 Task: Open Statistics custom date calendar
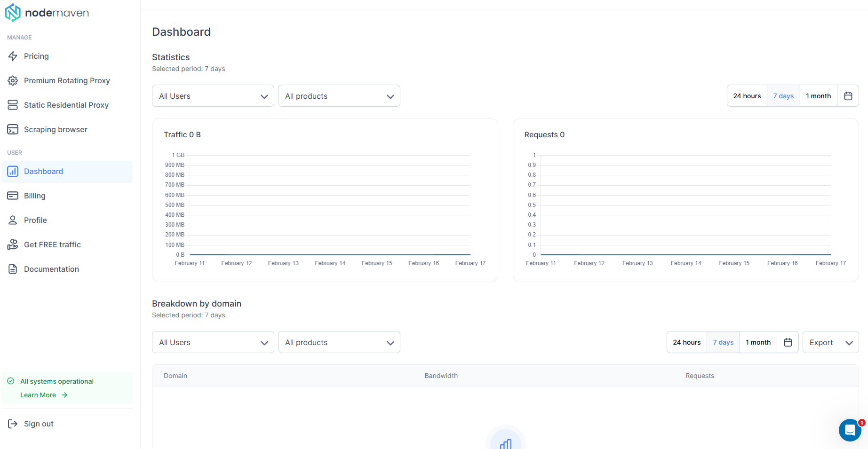pyautogui.click(x=848, y=96)
